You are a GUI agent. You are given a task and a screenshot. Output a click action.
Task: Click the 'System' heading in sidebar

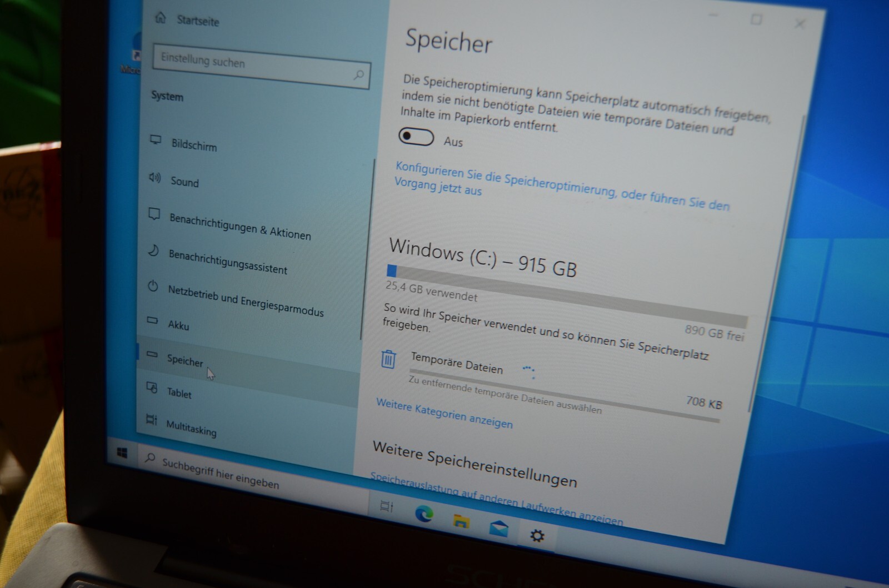167,96
